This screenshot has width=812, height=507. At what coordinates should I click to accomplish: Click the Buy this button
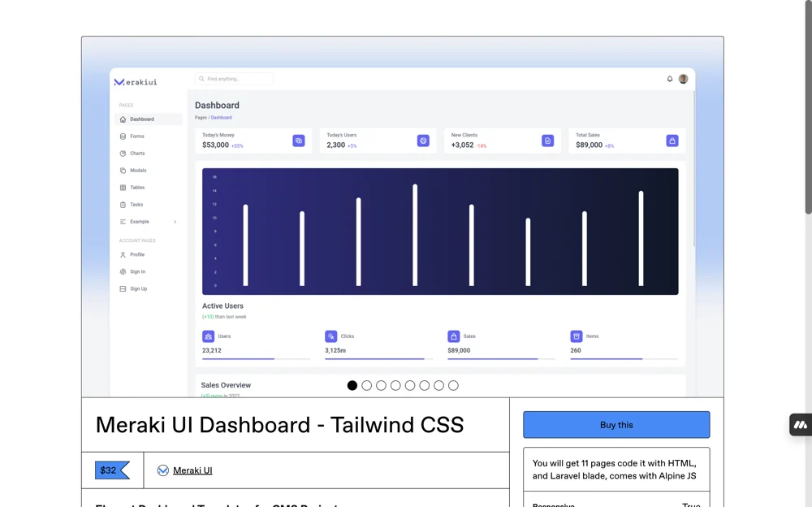[616, 425]
